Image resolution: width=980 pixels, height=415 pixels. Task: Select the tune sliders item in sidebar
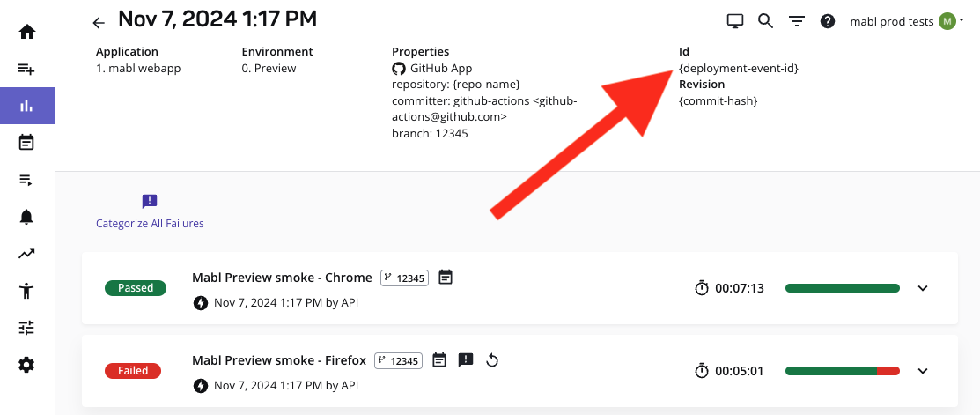[x=26, y=328]
